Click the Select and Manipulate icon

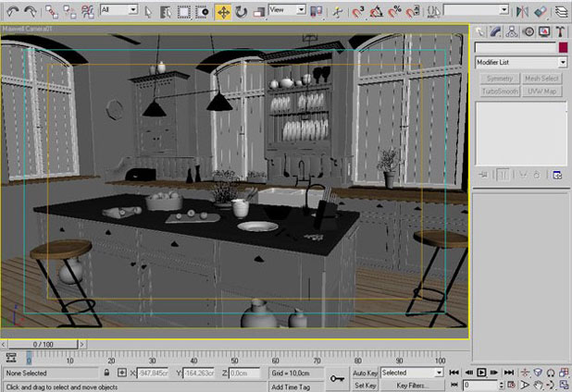click(x=338, y=12)
